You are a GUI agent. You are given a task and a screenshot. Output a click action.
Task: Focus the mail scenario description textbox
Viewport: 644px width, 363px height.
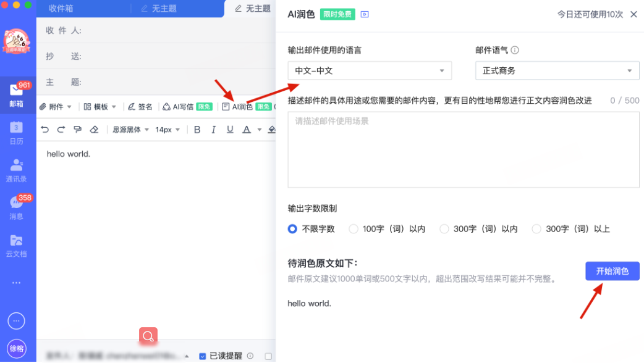[464, 150]
